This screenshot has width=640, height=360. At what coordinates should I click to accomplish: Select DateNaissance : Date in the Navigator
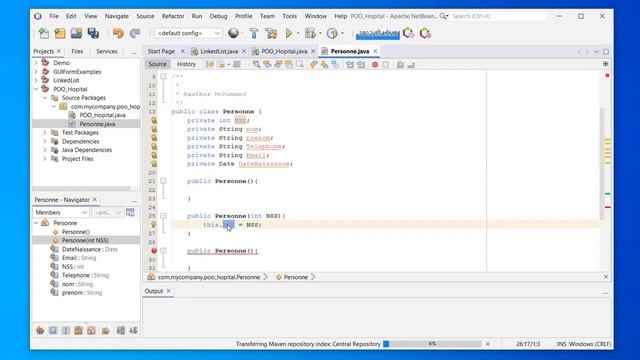[x=89, y=249]
